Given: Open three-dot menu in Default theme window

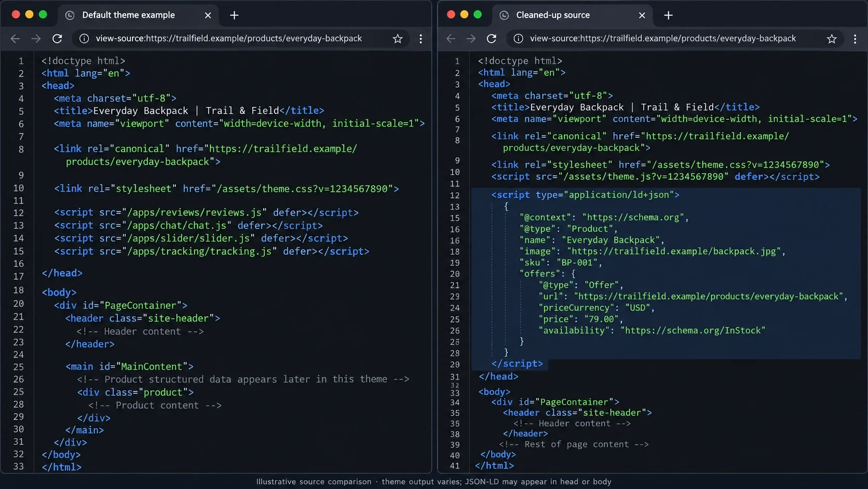Looking at the screenshot, I should pyautogui.click(x=421, y=38).
